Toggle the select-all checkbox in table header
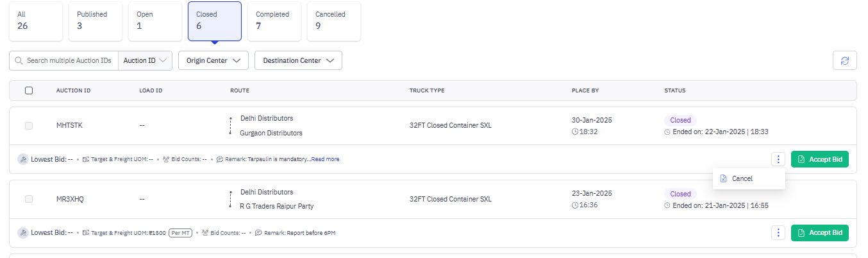 pyautogui.click(x=29, y=90)
